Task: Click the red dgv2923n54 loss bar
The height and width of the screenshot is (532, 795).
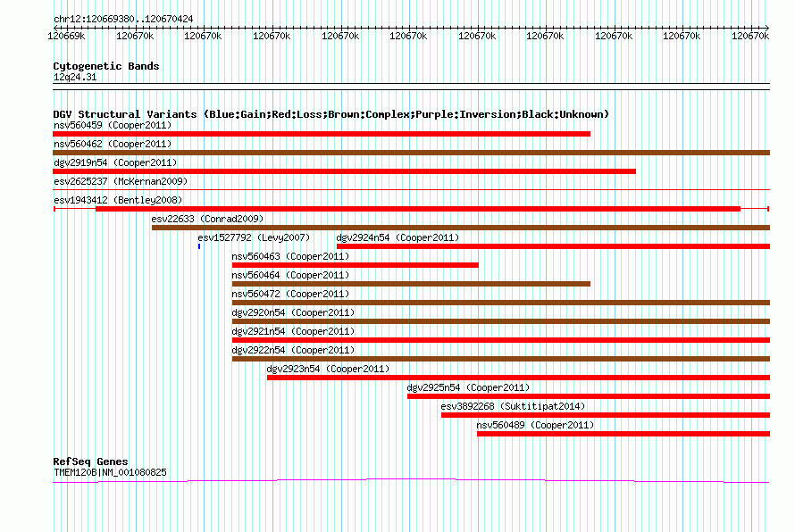Action: pyautogui.click(x=519, y=378)
